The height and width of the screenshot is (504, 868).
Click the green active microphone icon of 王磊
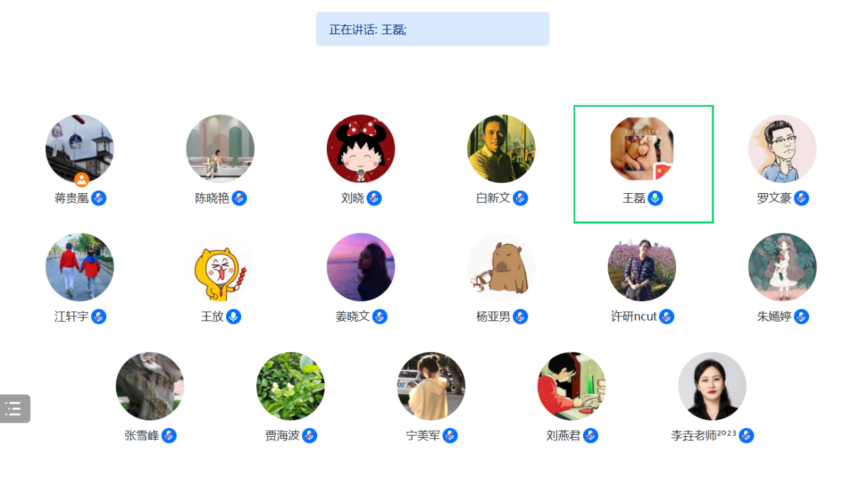click(656, 199)
